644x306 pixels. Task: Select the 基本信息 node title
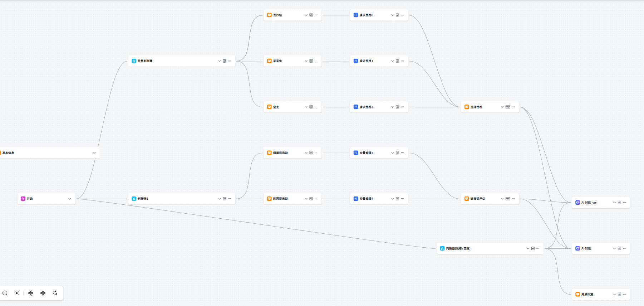[x=8, y=153]
